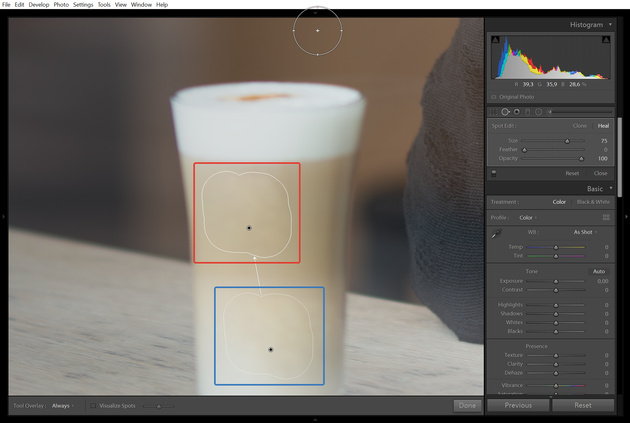This screenshot has height=423, width=630.
Task: Open the WB As Shot dropdown
Action: tap(585, 232)
